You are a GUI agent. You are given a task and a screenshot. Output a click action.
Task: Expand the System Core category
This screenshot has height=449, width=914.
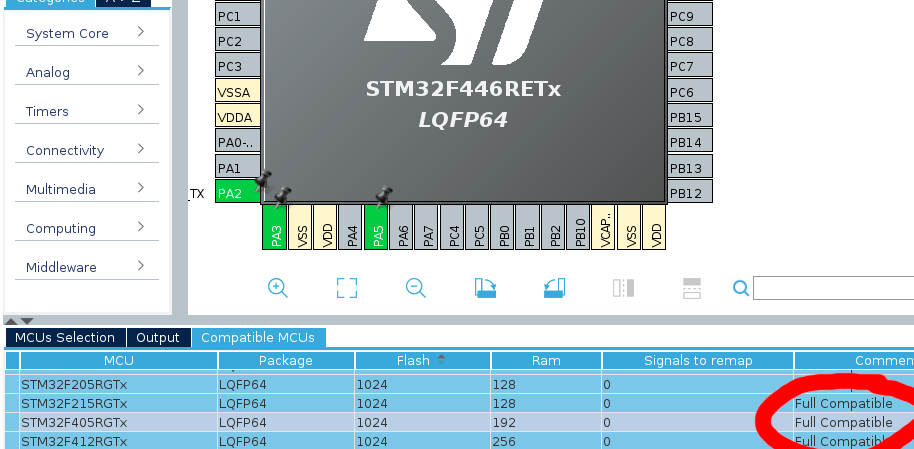coord(87,33)
